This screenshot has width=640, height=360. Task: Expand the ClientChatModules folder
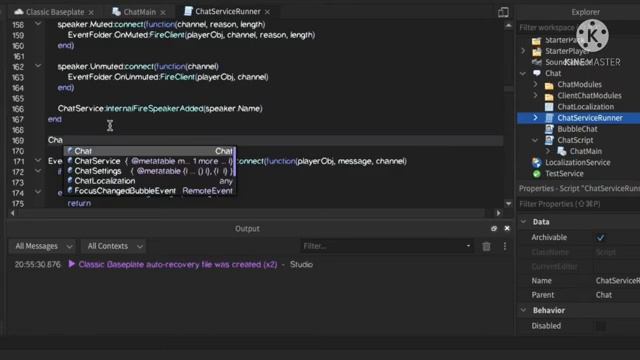(536, 95)
